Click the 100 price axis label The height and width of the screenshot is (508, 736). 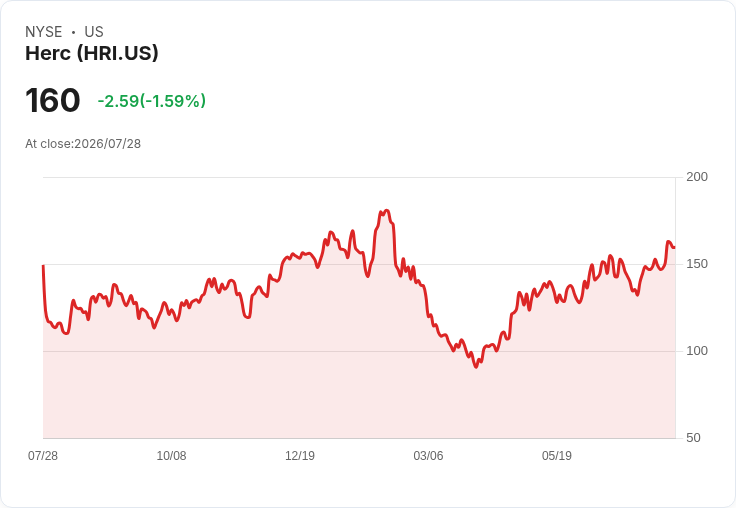click(x=697, y=351)
